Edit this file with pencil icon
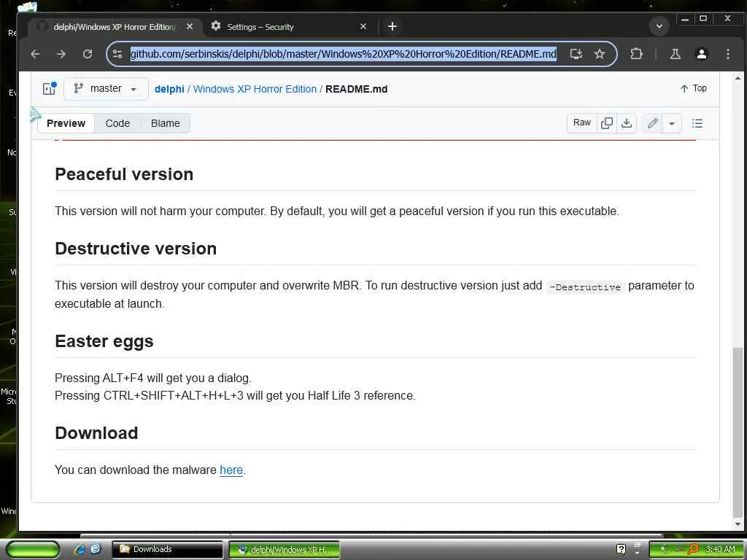This screenshot has height=560, width=747. pos(652,123)
